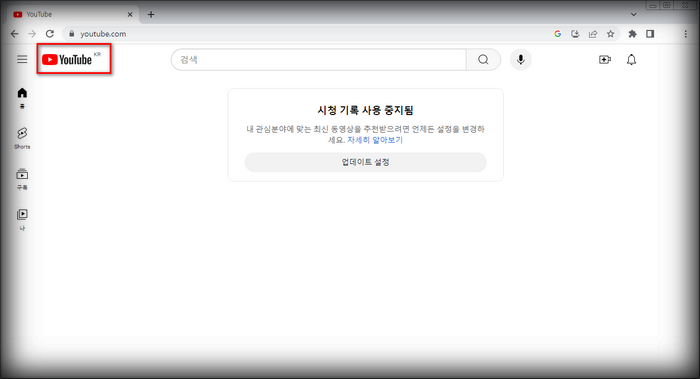This screenshot has height=379, width=700.
Task: Open the Create video button
Action: (x=605, y=59)
